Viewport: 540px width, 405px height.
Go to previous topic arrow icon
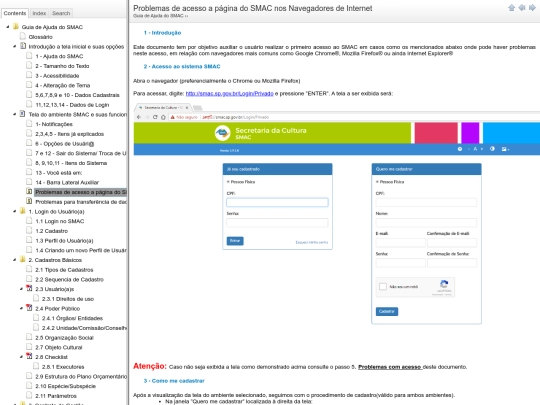[x=522, y=8]
